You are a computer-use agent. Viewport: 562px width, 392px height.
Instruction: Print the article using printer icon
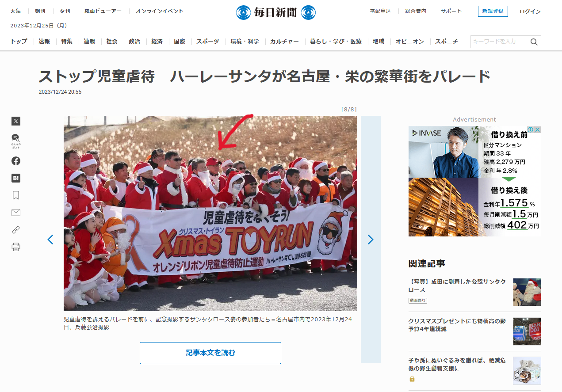[16, 247]
